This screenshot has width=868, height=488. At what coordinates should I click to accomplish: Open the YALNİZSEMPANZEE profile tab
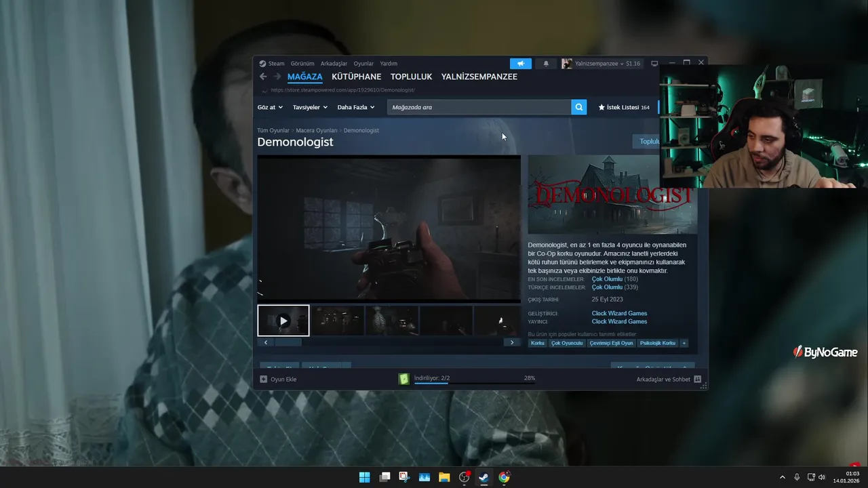[479, 77]
